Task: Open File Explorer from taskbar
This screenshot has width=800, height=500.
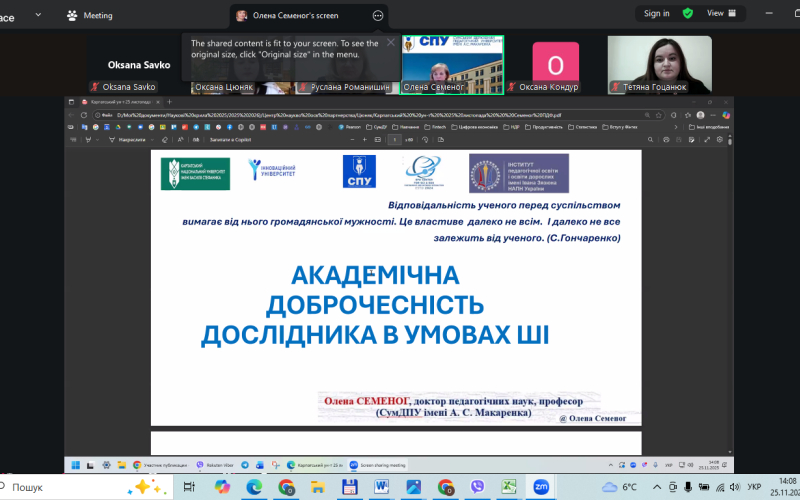Action: tap(318, 487)
